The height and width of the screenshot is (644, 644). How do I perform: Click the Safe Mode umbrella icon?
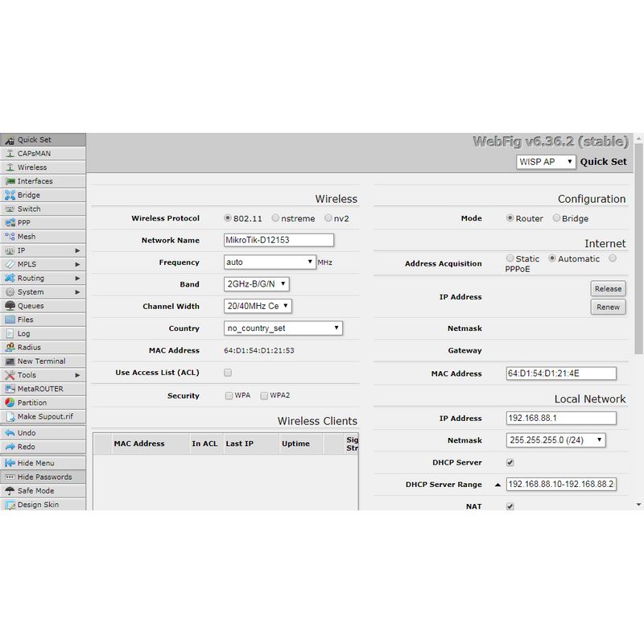click(x=10, y=491)
